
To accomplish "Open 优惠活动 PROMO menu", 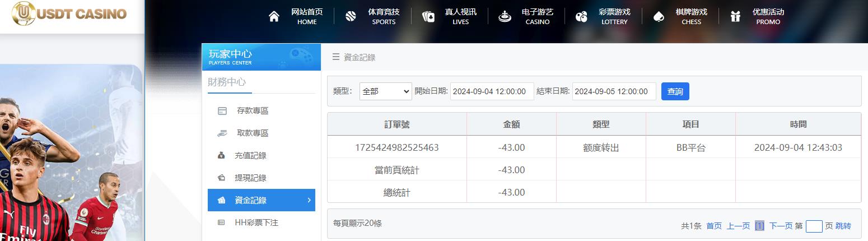I will click(768, 17).
